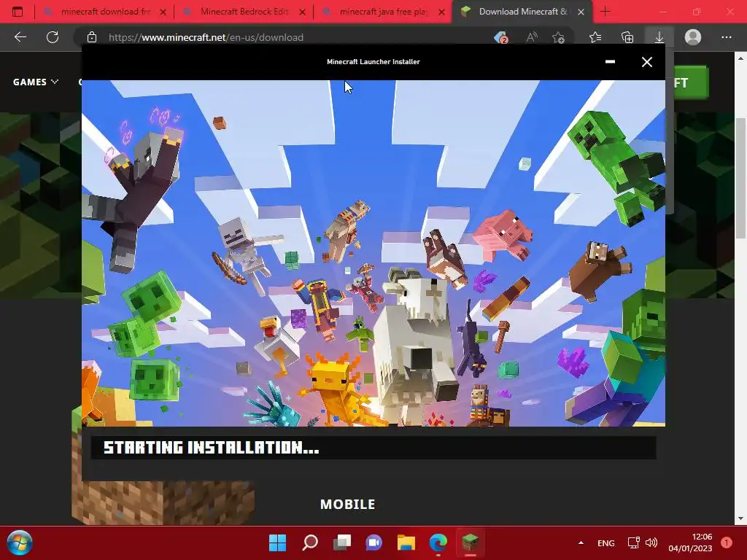Open the Chat app on taskbar
The height and width of the screenshot is (560, 747).
tap(374, 542)
